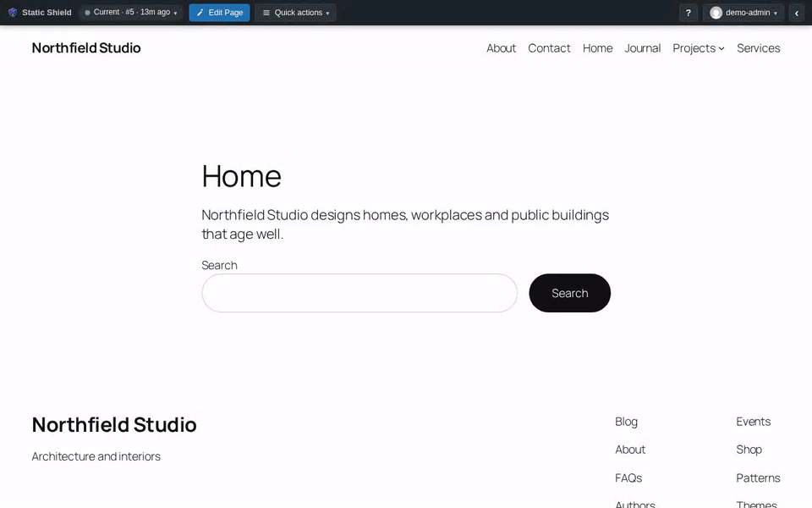Open help via the question mark button
This screenshot has height=508, width=812.
(689, 13)
